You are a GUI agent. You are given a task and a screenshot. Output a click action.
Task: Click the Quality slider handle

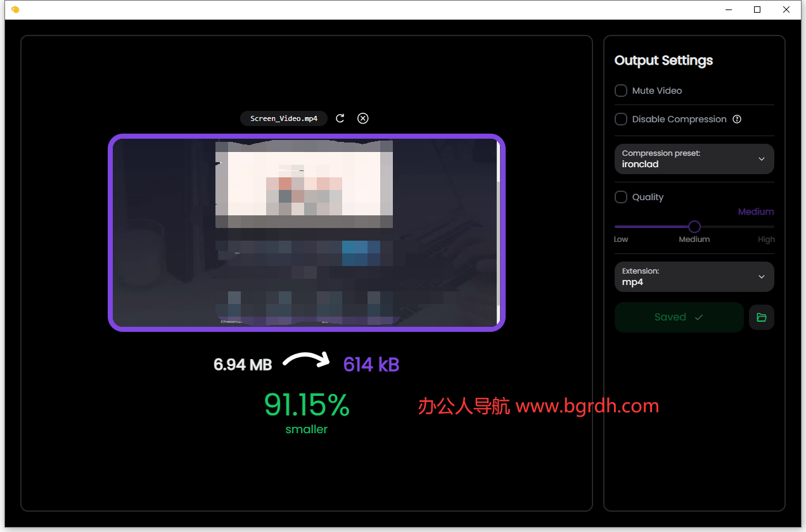coord(694,227)
